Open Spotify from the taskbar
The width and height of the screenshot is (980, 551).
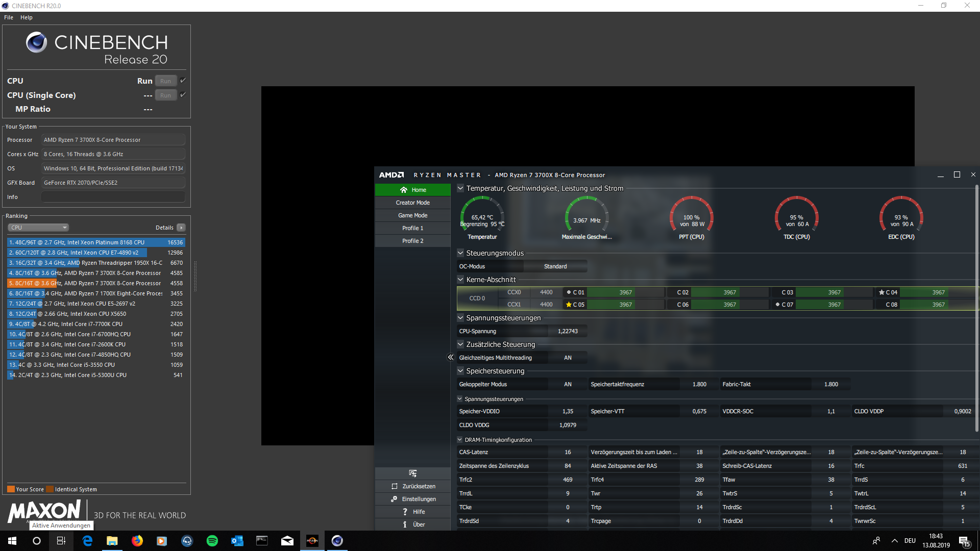(212, 541)
